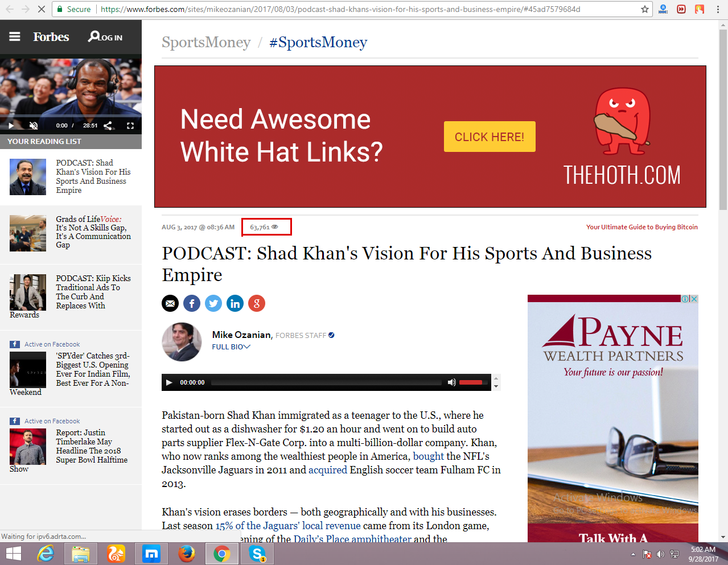Expand Mike Ozanian's FULL BIO
Screen dimensions: 728x565
(x=231, y=347)
